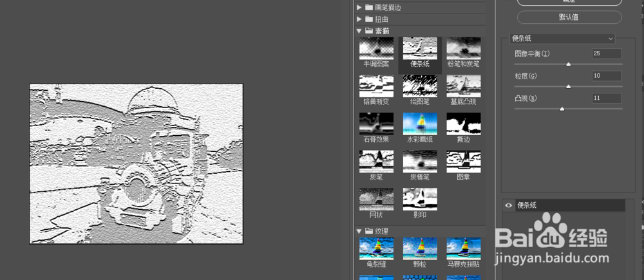Viewport: 644px width, 280px height.
Task: Click the embossed preview image
Action: pyautogui.click(x=137, y=163)
